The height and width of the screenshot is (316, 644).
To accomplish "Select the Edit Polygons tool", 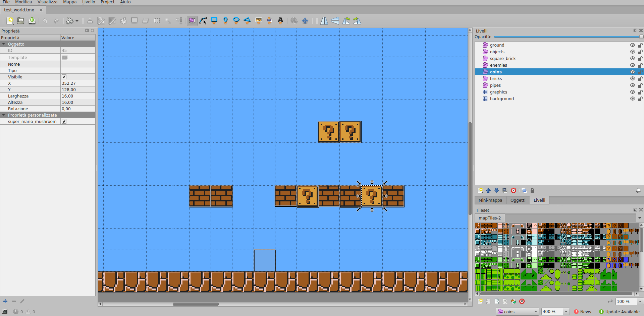I will [x=203, y=21].
